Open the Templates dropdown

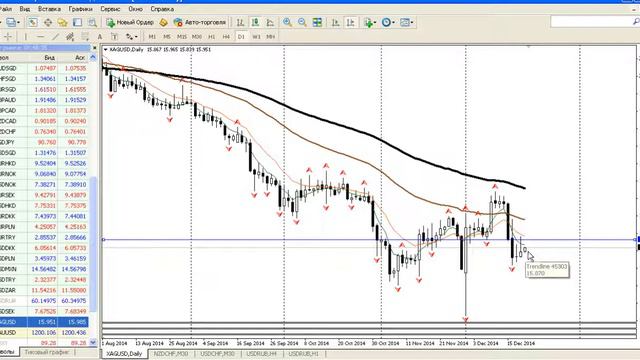pos(406,22)
